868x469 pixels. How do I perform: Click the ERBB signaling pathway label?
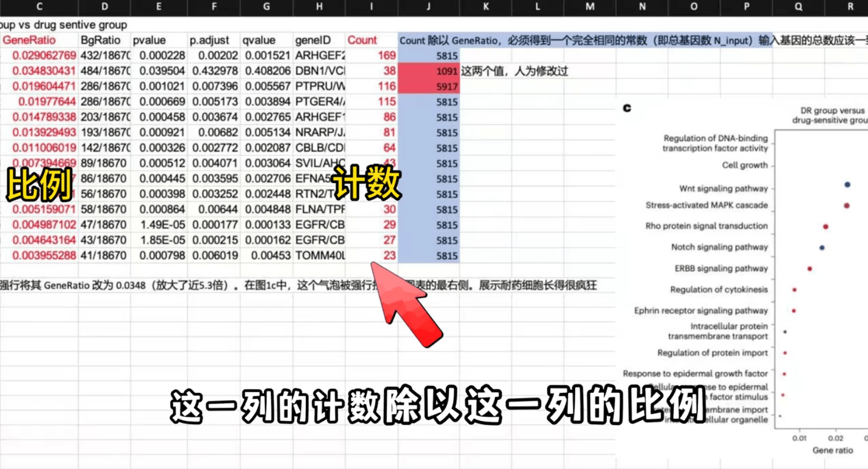(x=721, y=268)
